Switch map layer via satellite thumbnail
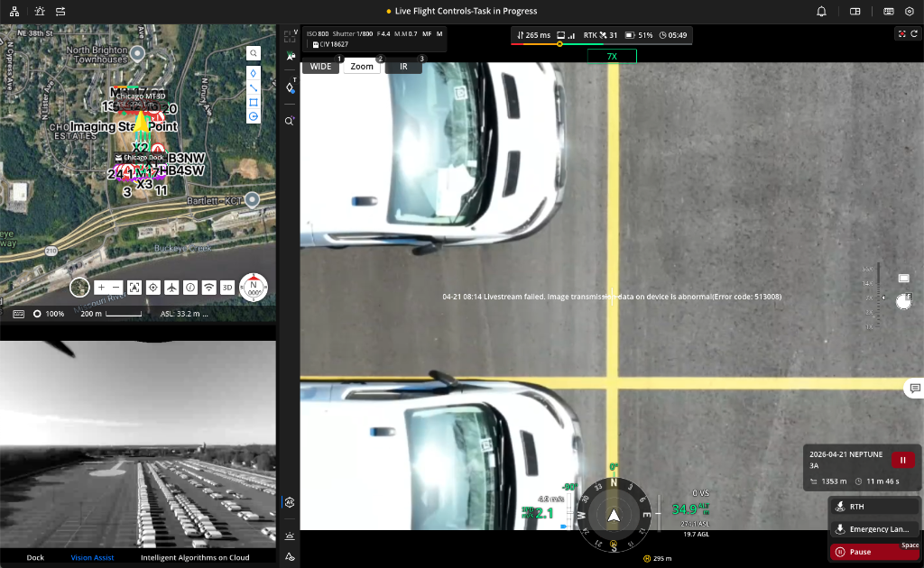The height and width of the screenshot is (568, 924). click(79, 288)
